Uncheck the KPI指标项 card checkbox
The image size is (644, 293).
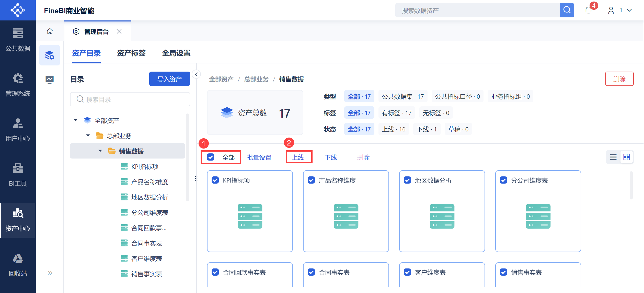(x=215, y=180)
